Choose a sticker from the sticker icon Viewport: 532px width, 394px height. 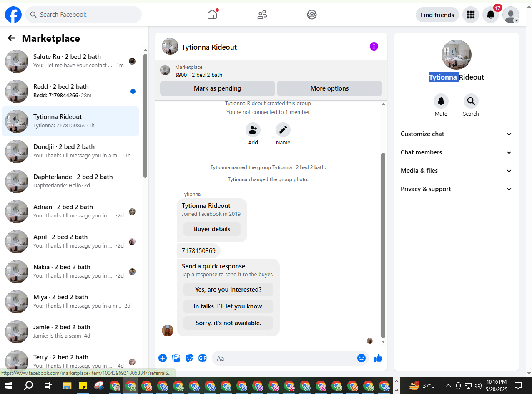click(x=189, y=358)
